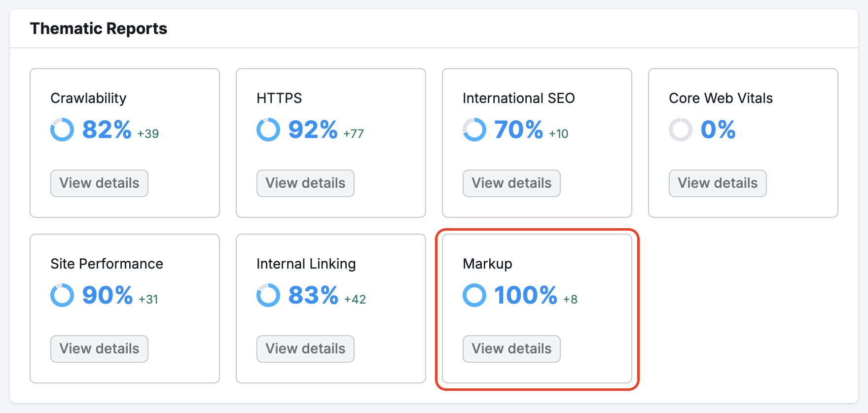This screenshot has height=413, width=868.
Task: View details for International SEO
Action: click(x=511, y=183)
